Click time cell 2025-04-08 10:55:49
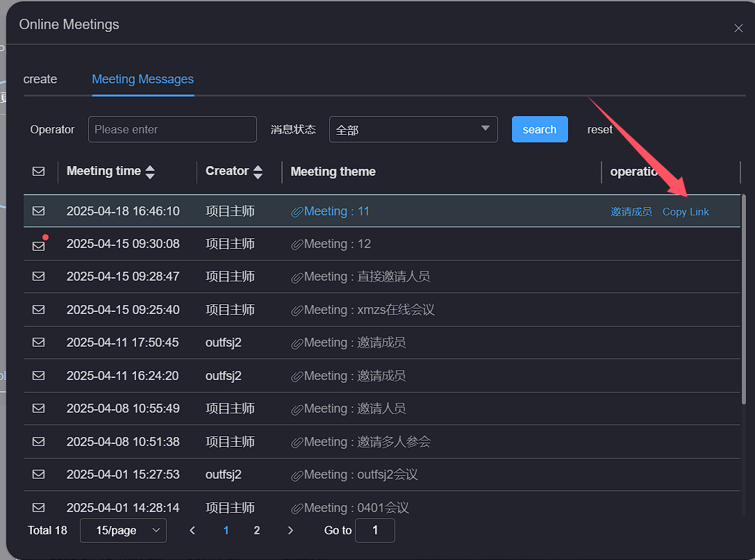Image resolution: width=755 pixels, height=560 pixels. click(123, 409)
